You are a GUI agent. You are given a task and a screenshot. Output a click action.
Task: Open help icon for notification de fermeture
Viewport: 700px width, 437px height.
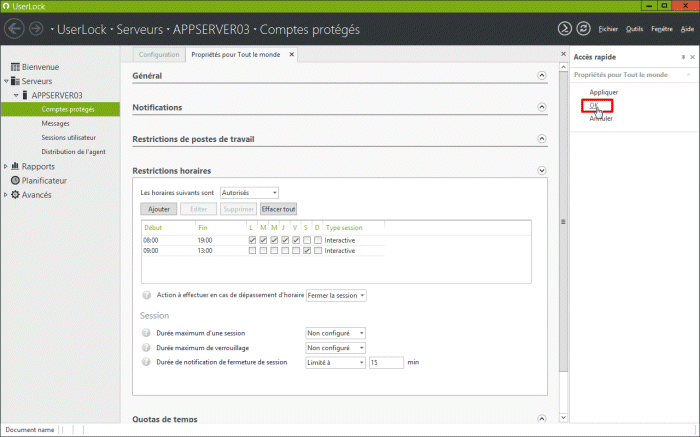(146, 362)
